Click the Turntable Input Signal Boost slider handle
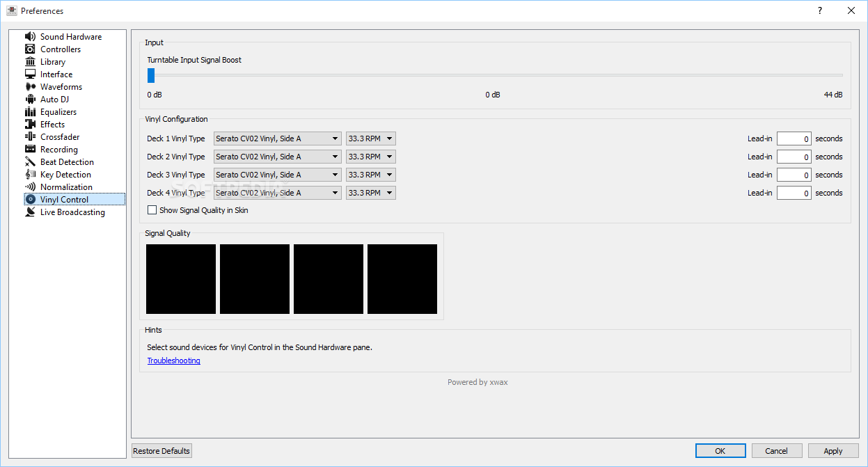868x467 pixels. 151,75
